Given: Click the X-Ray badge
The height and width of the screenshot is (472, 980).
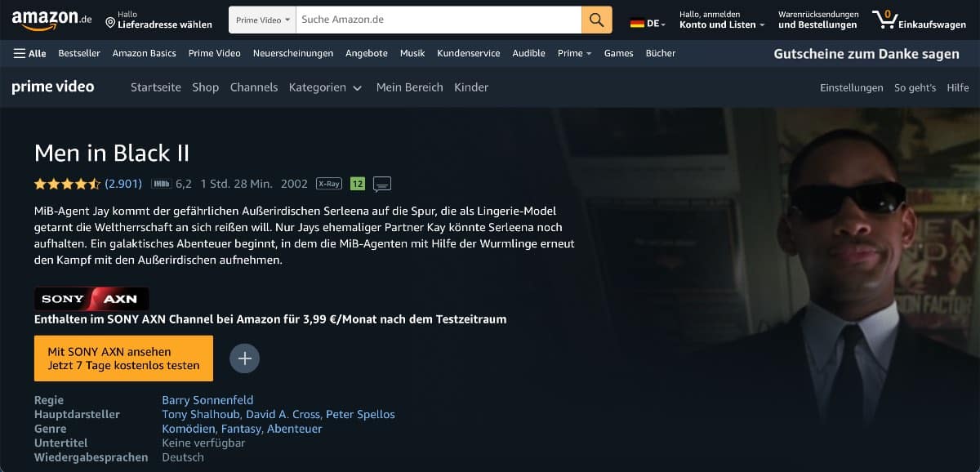Looking at the screenshot, I should [329, 184].
